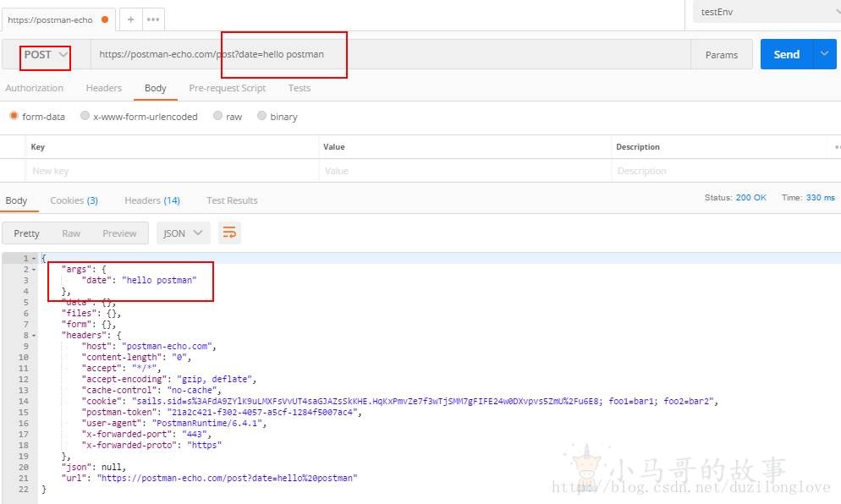
Task: Open the tab options ellipsis menu
Action: tap(153, 19)
